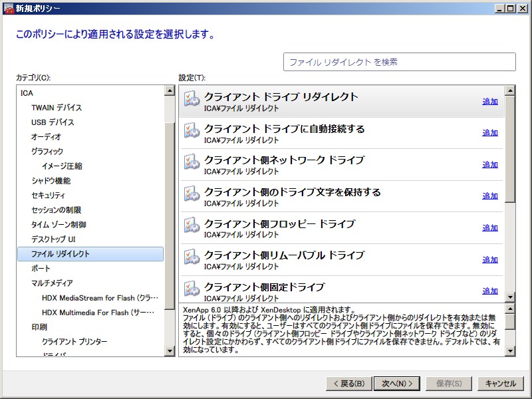The image size is (532, 399).
Task: Click 追加 for クライアント側フロッピー ドライブ
Action: pyautogui.click(x=489, y=227)
